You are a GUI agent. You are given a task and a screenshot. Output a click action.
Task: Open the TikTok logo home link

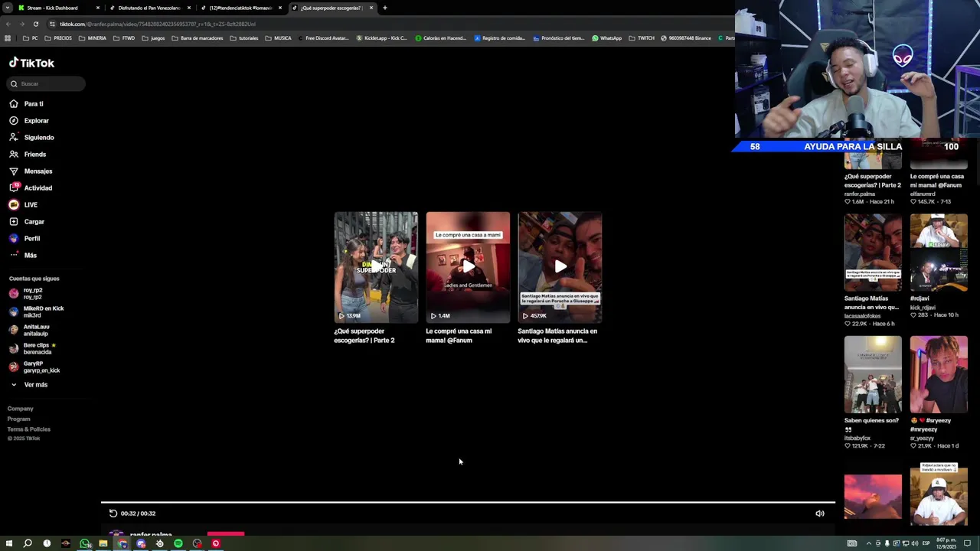pos(31,63)
